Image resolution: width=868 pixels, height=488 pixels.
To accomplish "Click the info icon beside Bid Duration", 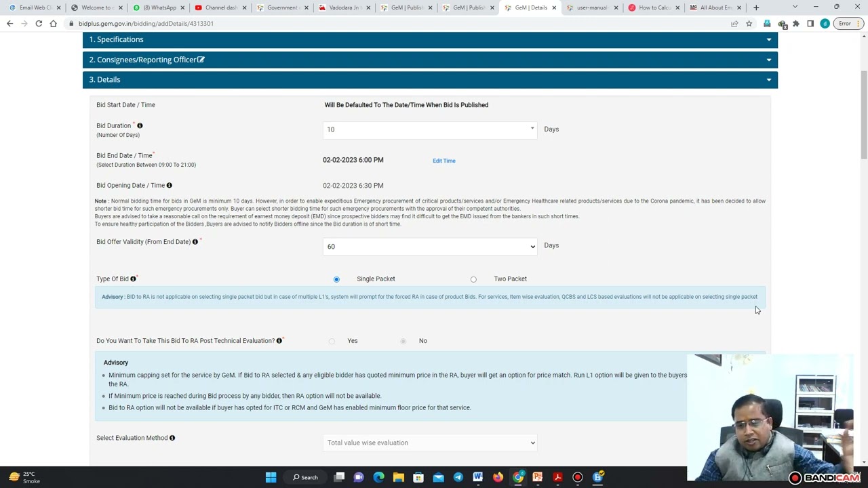I will click(140, 125).
